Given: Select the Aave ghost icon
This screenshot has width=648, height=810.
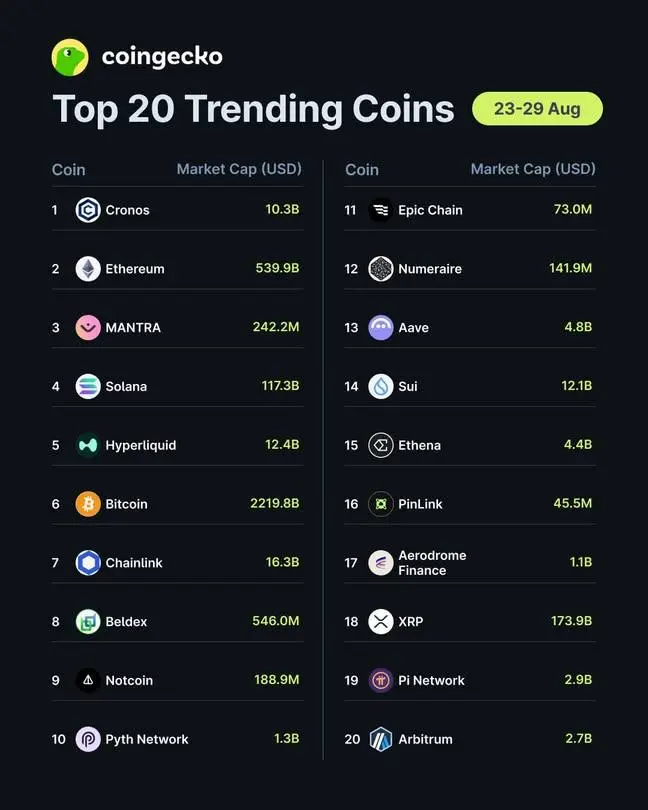Looking at the screenshot, I should click(381, 328).
